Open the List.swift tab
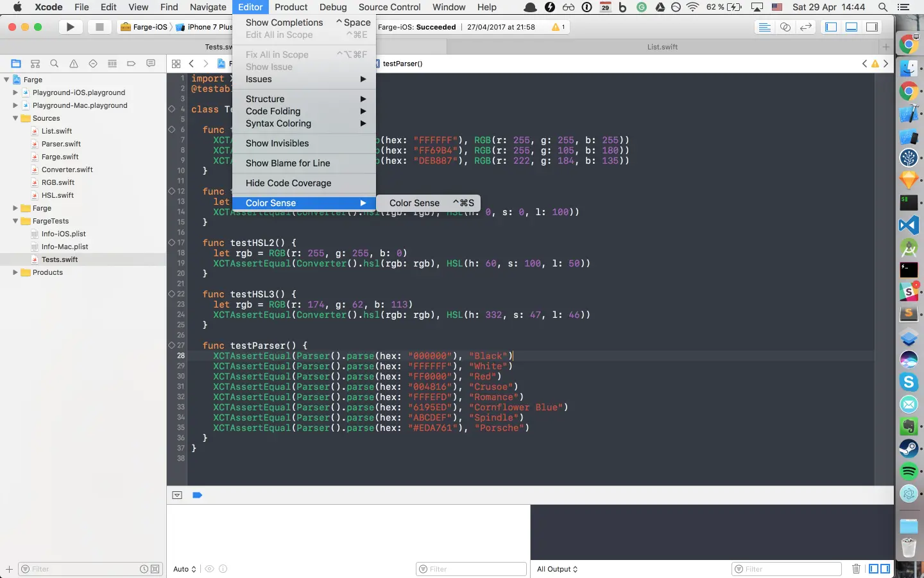 pos(662,47)
